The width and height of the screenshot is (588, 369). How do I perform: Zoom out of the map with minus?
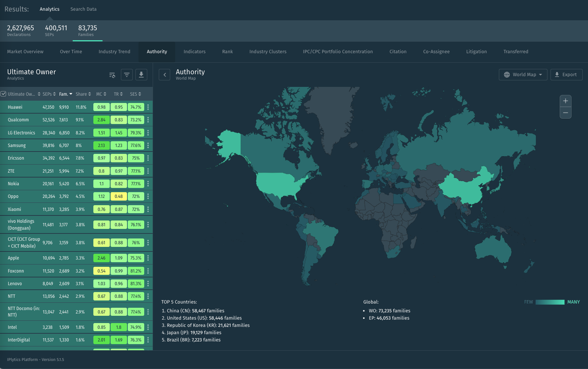565,113
